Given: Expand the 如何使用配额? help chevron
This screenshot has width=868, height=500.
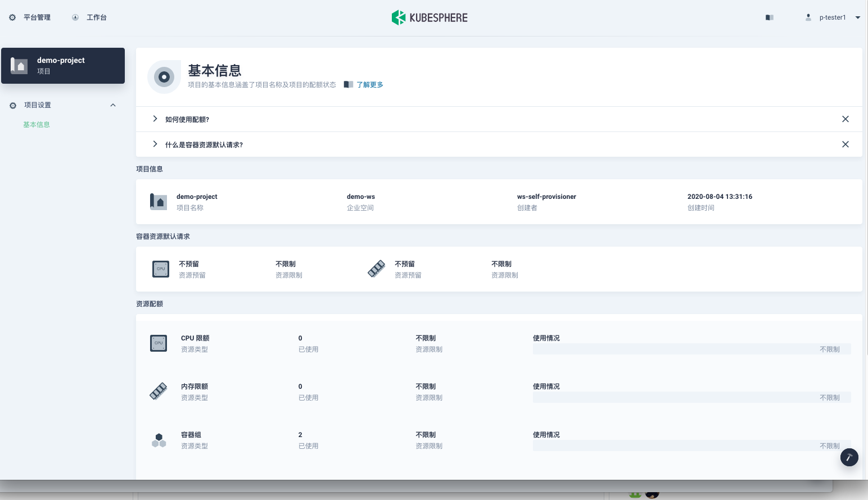Looking at the screenshot, I should [x=155, y=119].
